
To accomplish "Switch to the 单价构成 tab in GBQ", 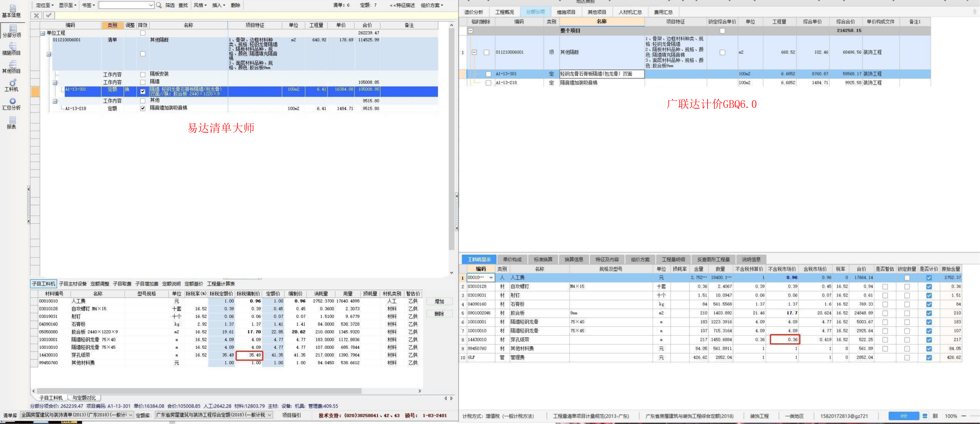I will pyautogui.click(x=512, y=260).
